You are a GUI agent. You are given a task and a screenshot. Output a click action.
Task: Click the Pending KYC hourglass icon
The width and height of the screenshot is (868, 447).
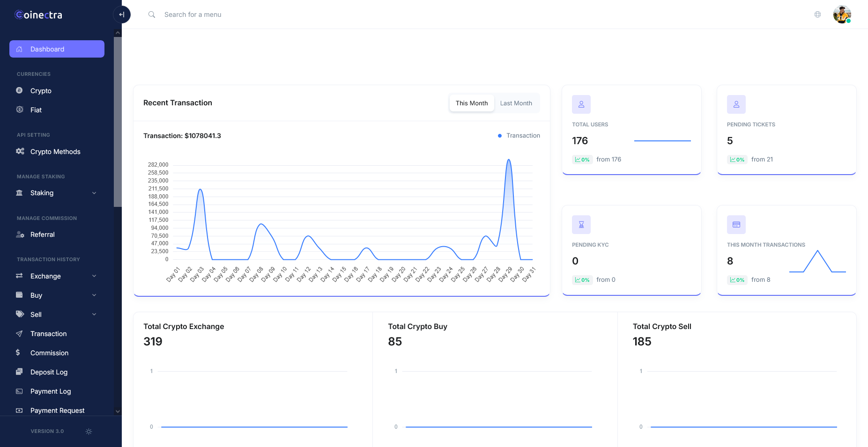point(581,225)
